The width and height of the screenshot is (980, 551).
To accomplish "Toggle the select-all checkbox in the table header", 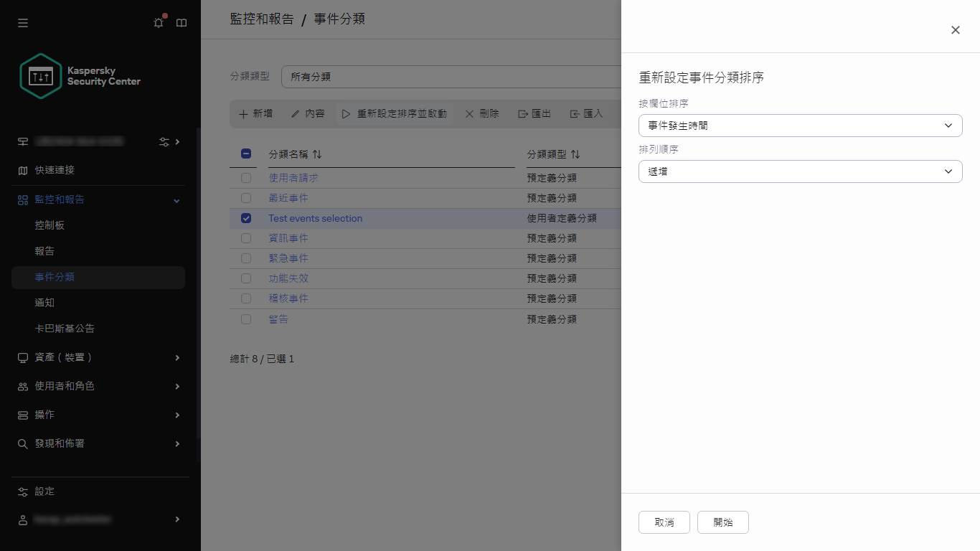I will click(246, 154).
